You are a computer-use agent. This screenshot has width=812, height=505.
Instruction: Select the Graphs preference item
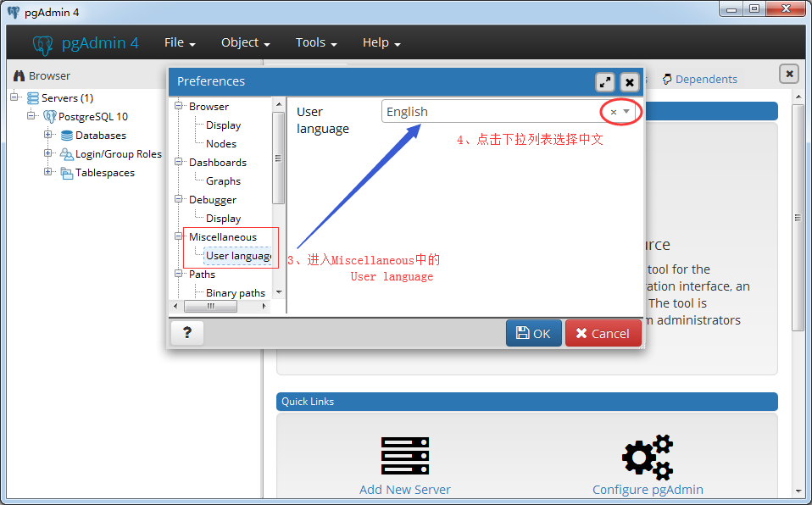[223, 181]
